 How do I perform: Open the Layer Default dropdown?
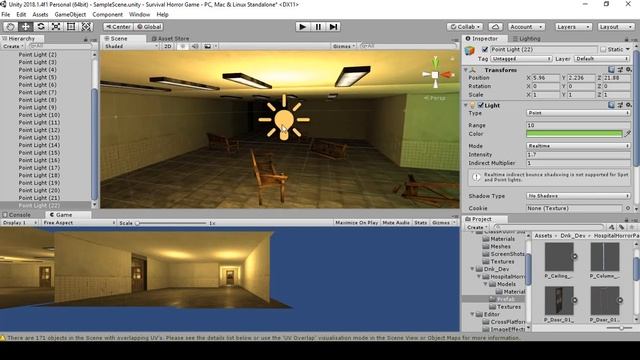[x=602, y=59]
